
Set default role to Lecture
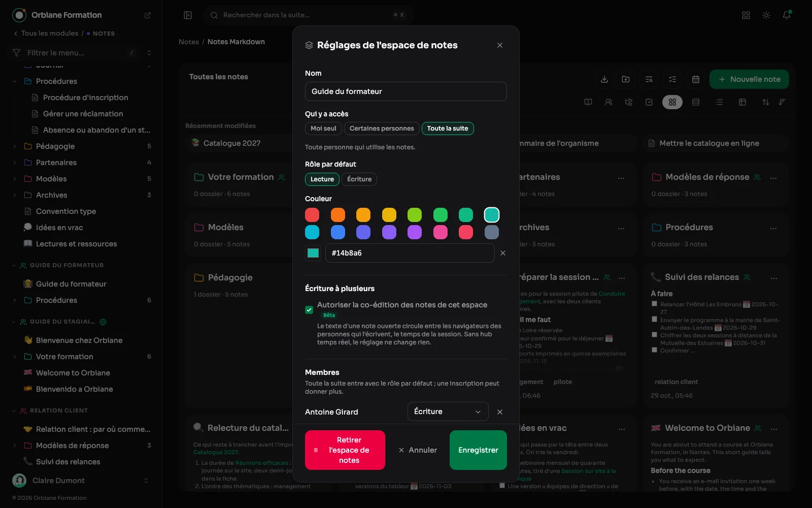[322, 179]
